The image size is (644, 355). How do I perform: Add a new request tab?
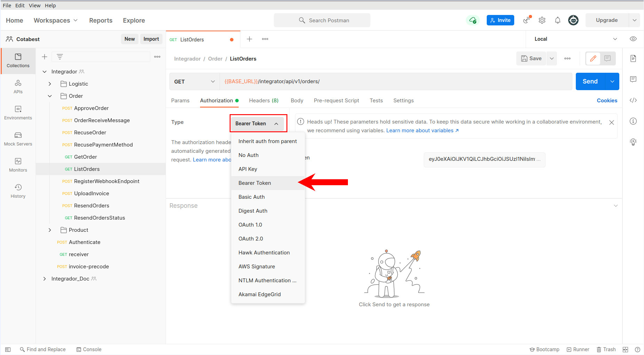coord(249,39)
